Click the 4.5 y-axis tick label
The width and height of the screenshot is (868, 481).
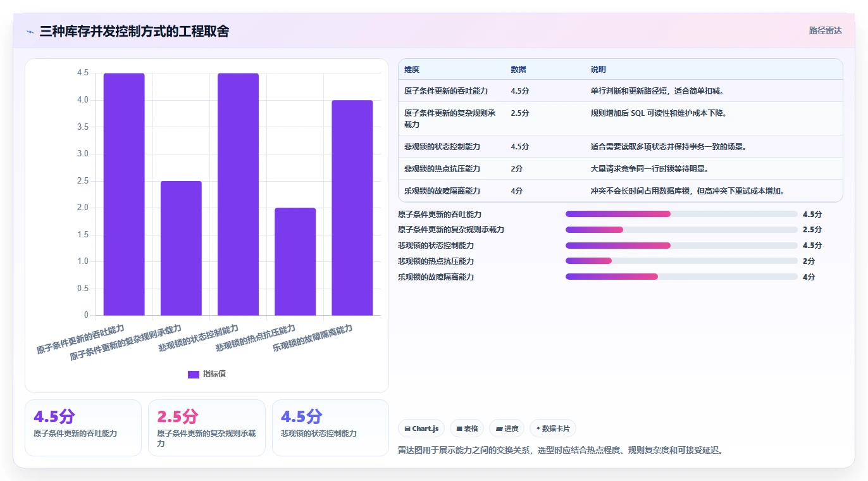[83, 73]
